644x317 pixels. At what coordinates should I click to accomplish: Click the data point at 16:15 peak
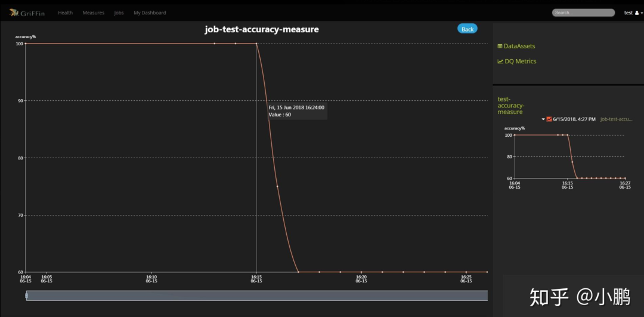coord(256,44)
